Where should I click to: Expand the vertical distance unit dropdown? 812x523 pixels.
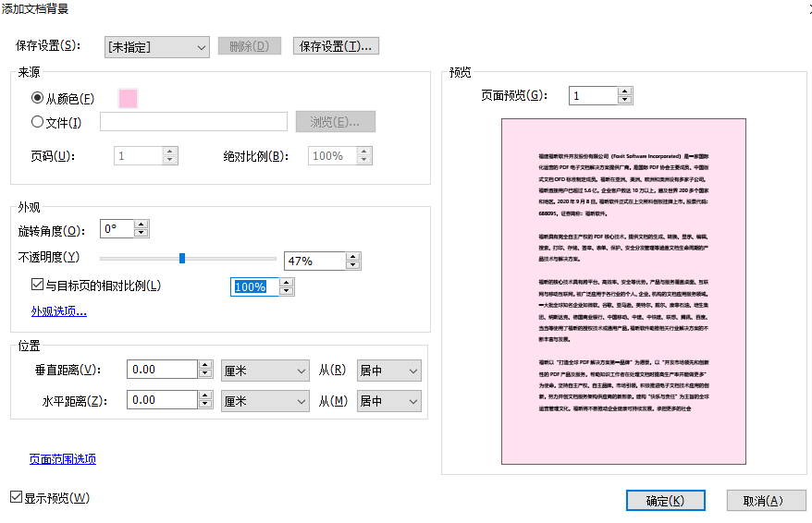click(264, 371)
